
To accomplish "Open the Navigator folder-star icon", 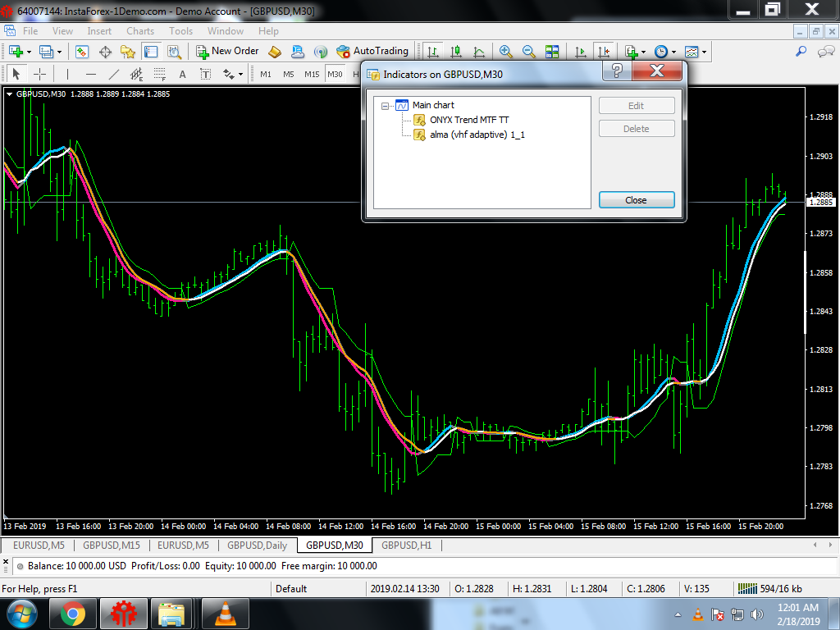I will 128,52.
